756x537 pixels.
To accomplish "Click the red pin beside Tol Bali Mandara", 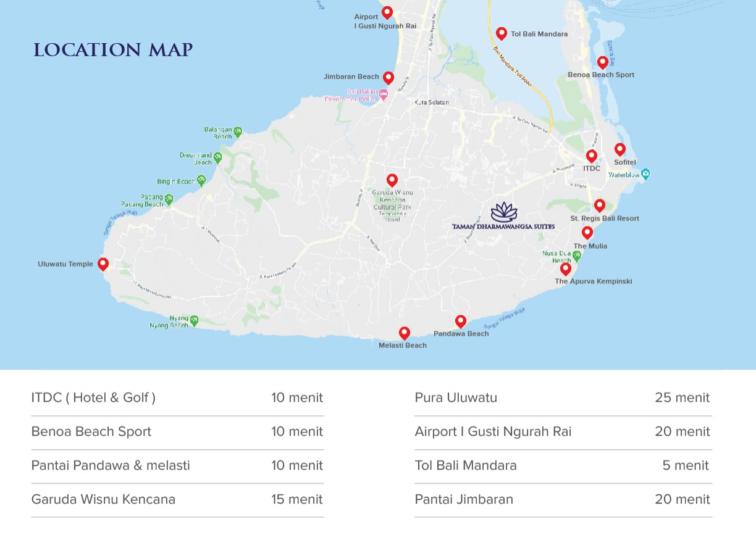I will click(x=502, y=33).
